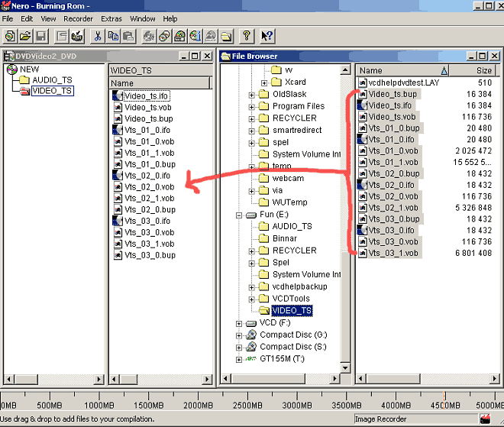Expand the Program Files folder node
The width and height of the screenshot is (504, 427).
[x=252, y=107]
